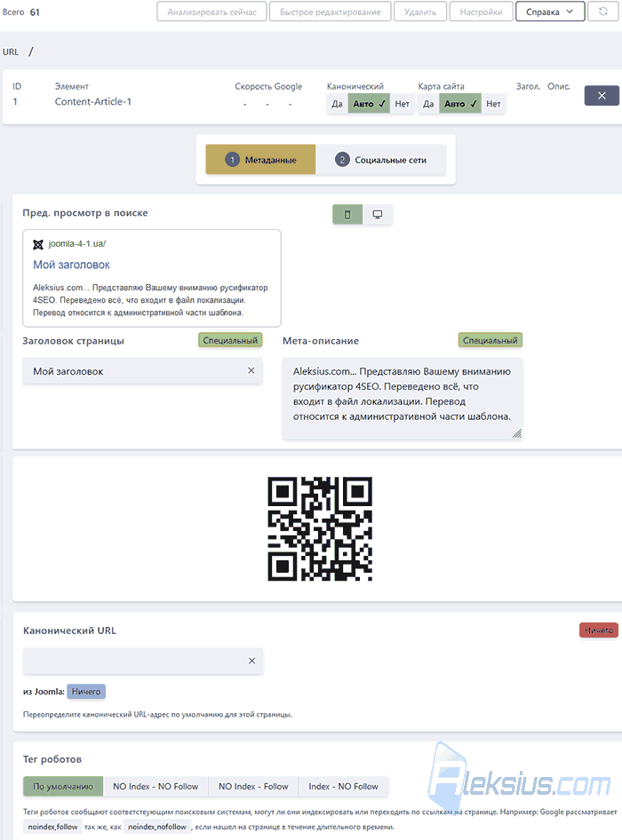
Task: Click the Мой заголовок preview link
Action: 71,265
